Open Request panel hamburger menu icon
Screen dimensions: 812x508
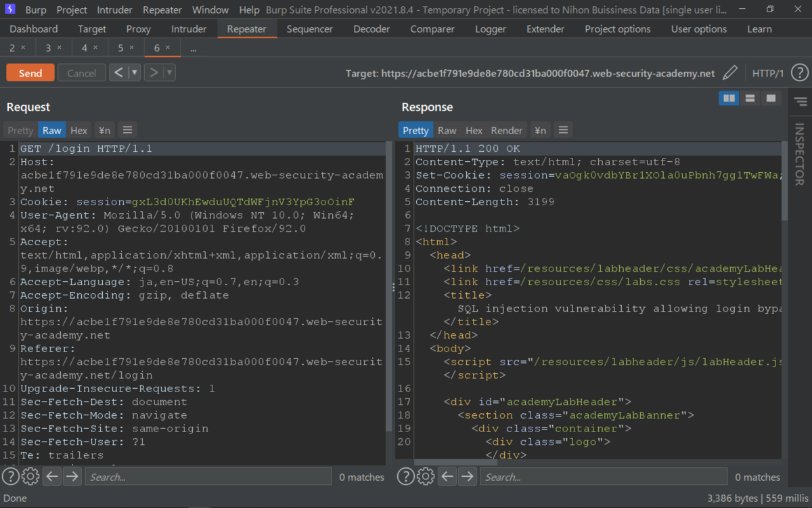coord(127,130)
